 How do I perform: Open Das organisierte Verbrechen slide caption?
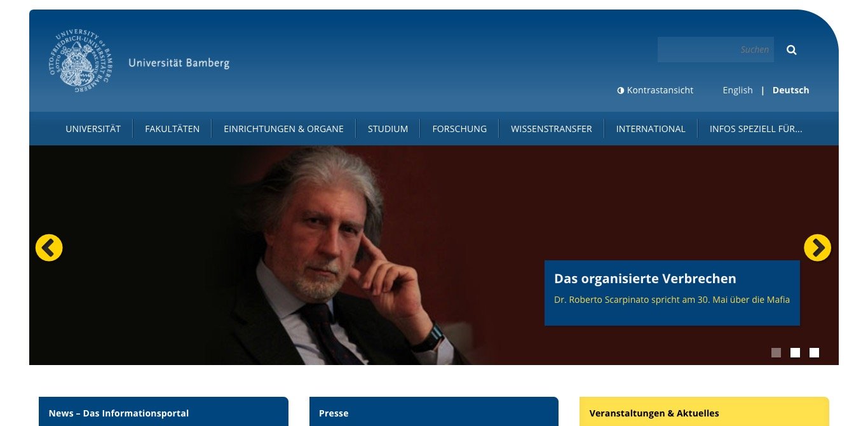672,293
